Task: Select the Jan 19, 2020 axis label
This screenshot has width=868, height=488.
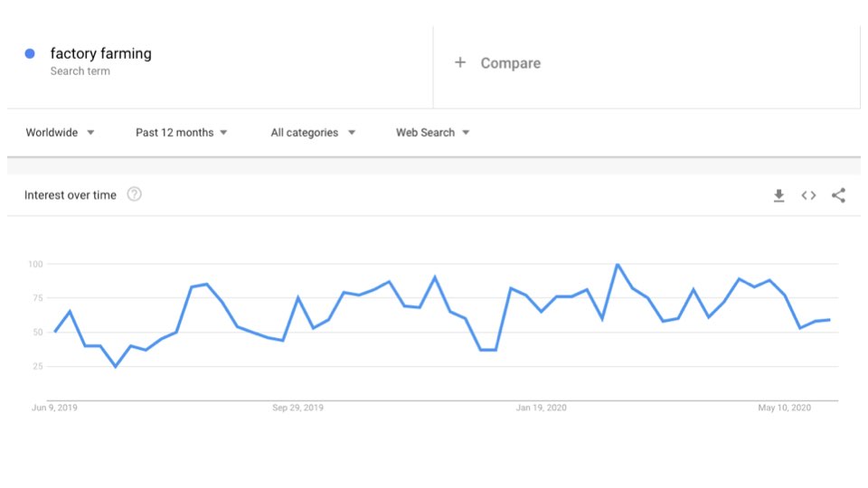Action: (x=542, y=408)
